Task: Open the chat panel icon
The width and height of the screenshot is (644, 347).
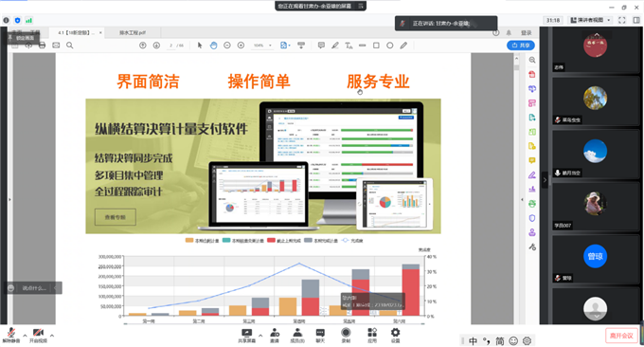Action: point(320,335)
